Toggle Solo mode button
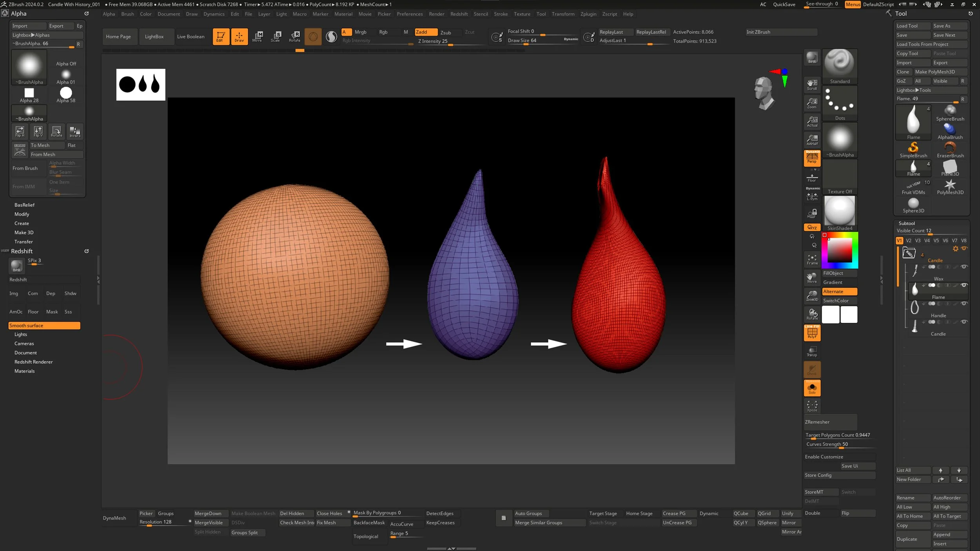Viewport: 980px width, 551px height. [812, 388]
